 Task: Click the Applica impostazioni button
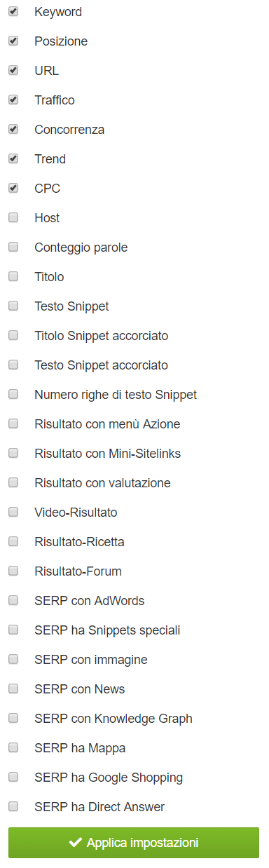tap(134, 842)
